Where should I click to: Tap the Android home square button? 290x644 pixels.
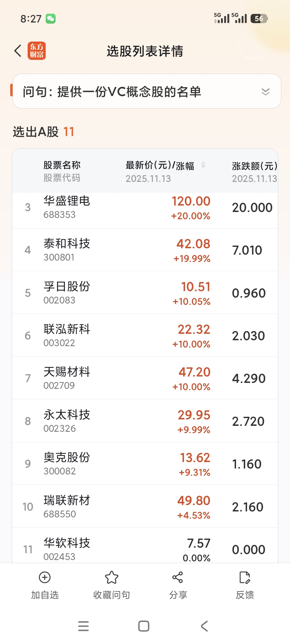(144, 626)
